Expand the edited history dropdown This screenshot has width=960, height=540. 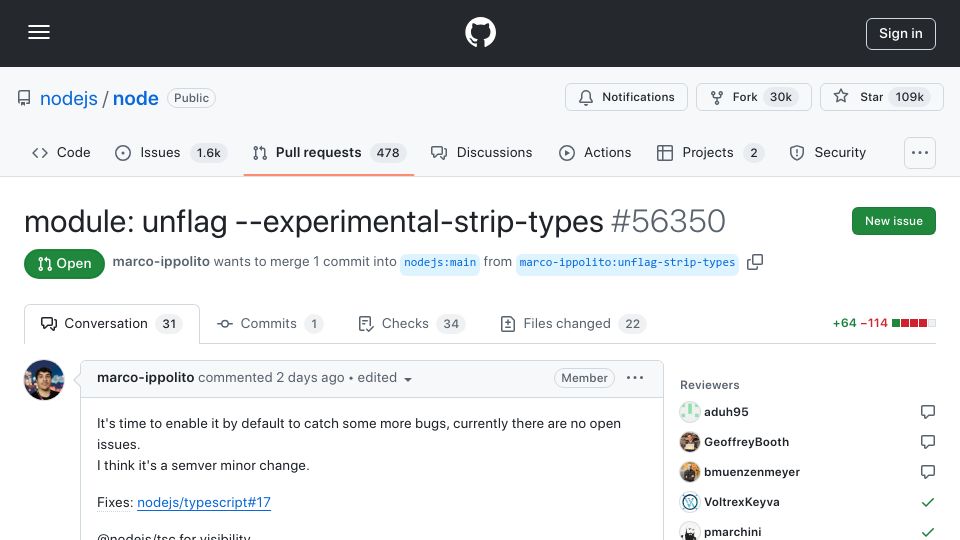(x=384, y=378)
